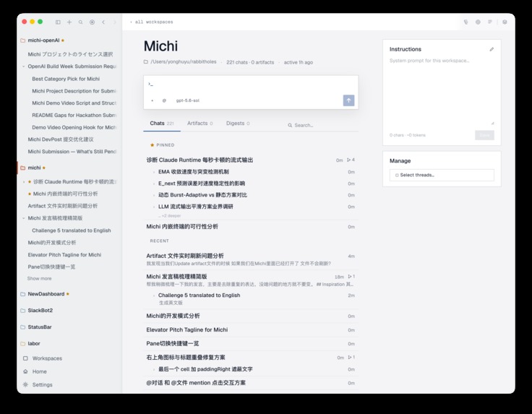
Task: Click the circled dot icon in toolbar
Action: point(92,22)
